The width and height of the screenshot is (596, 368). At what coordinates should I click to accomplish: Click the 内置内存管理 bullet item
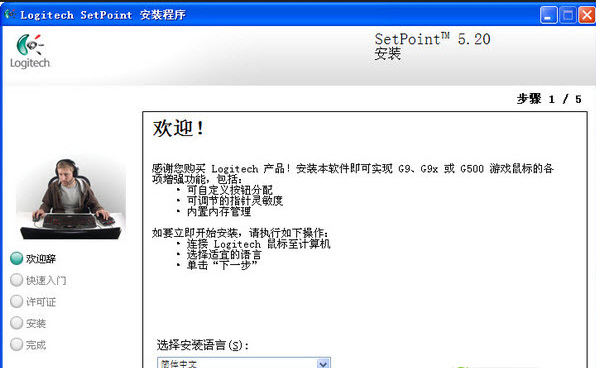point(219,211)
